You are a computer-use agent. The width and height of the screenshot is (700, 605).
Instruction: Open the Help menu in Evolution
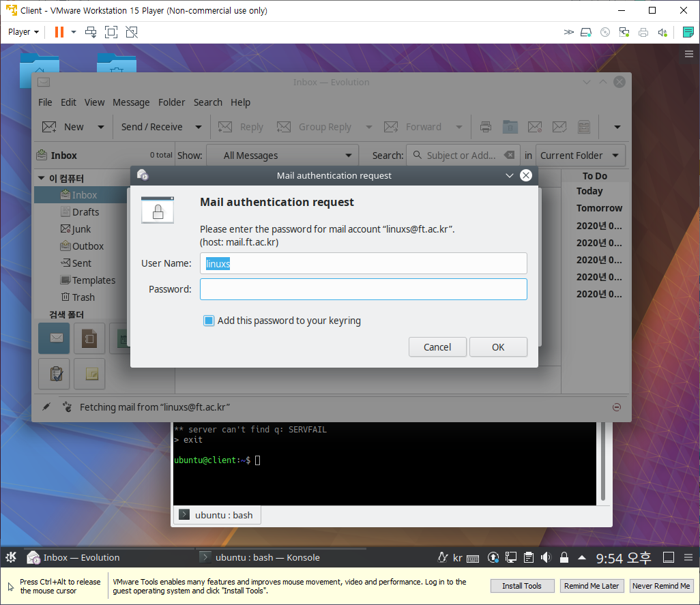240,102
